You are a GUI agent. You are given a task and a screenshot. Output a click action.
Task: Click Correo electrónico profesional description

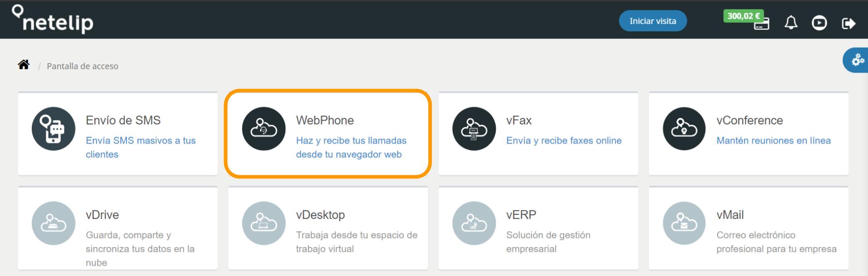[776, 242]
